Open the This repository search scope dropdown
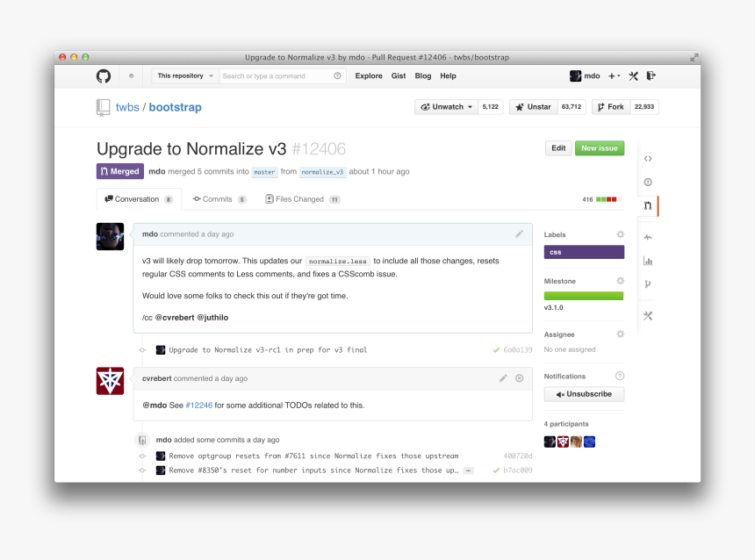The image size is (755, 560). (x=185, y=76)
